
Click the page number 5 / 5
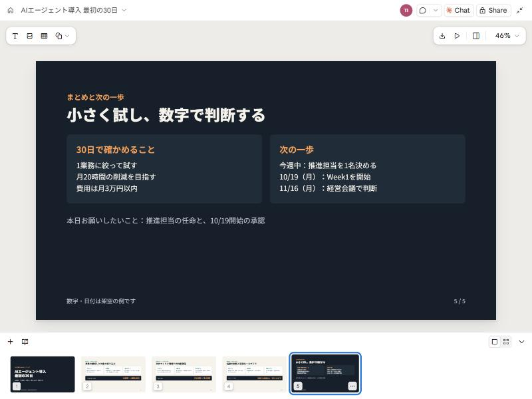click(x=460, y=301)
